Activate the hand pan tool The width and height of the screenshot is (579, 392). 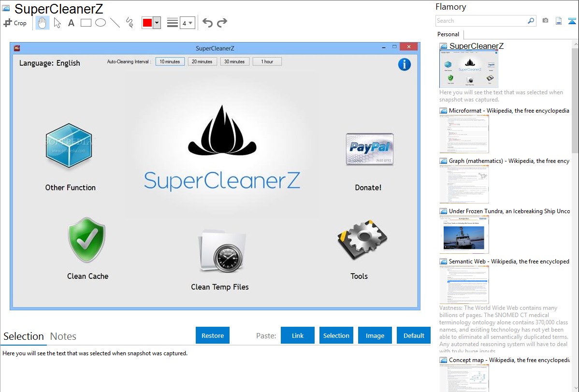click(x=43, y=23)
